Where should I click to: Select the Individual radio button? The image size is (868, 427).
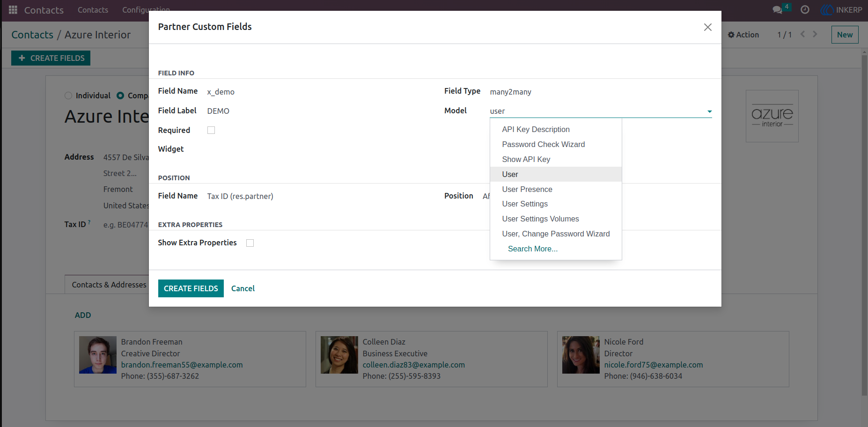pyautogui.click(x=68, y=96)
